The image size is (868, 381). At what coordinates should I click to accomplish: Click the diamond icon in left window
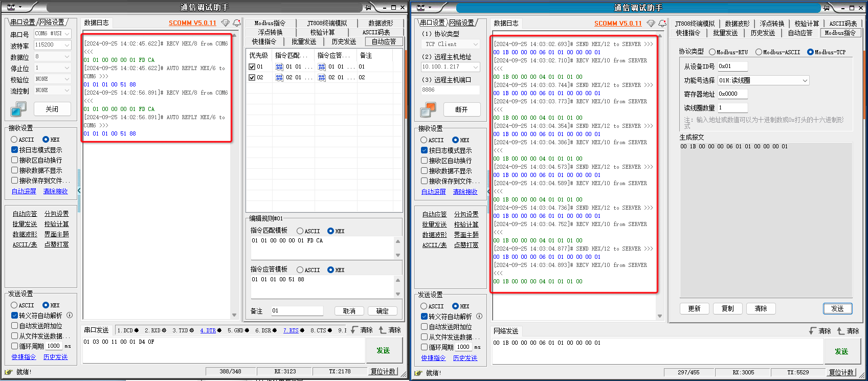(x=225, y=23)
